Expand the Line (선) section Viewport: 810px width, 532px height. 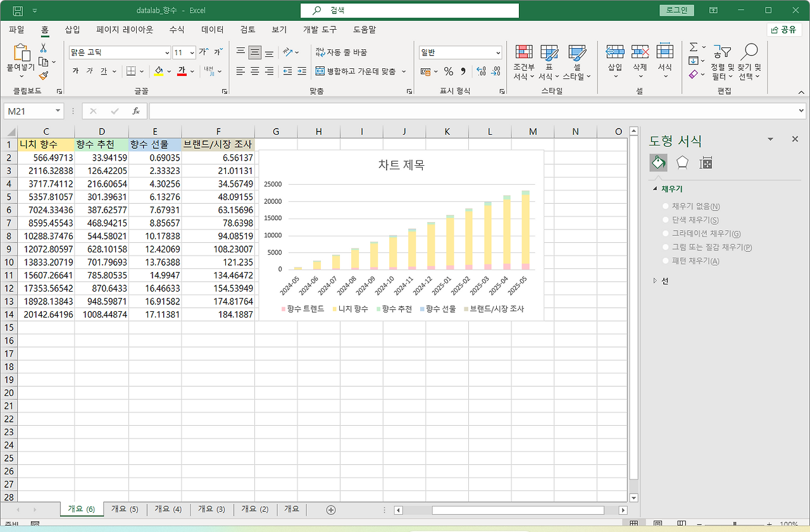(x=656, y=281)
